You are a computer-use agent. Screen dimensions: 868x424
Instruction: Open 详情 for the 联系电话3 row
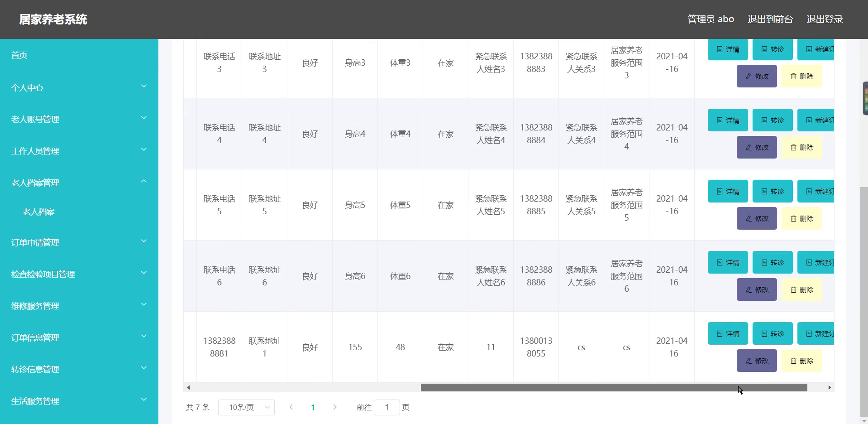[728, 49]
